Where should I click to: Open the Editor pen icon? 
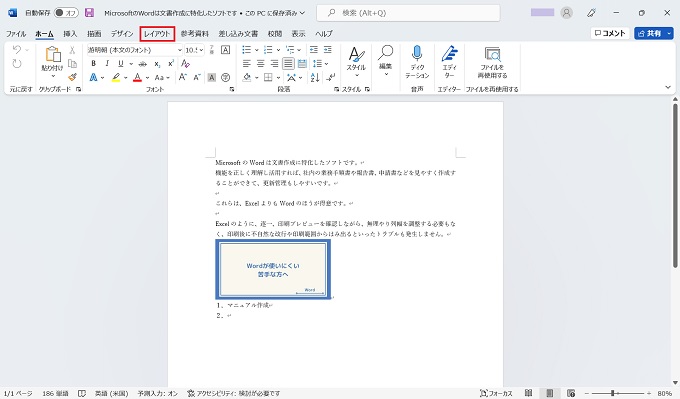pyautogui.click(x=449, y=53)
